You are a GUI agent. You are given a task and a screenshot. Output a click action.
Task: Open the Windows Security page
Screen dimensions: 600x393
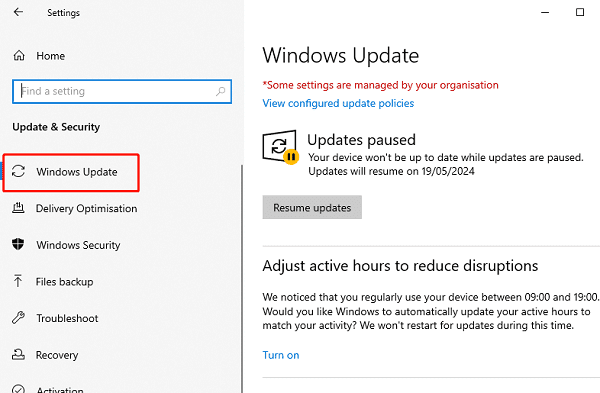coord(78,245)
